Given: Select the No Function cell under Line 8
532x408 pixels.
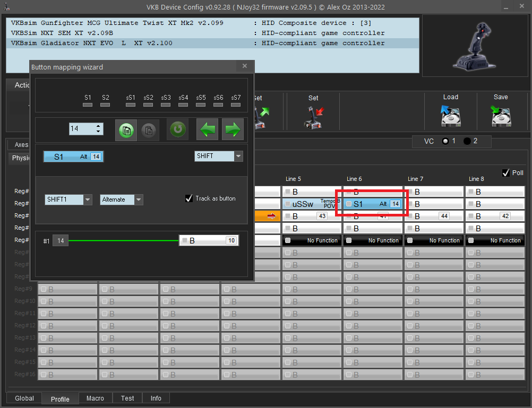Looking at the screenshot, I should 495,240.
